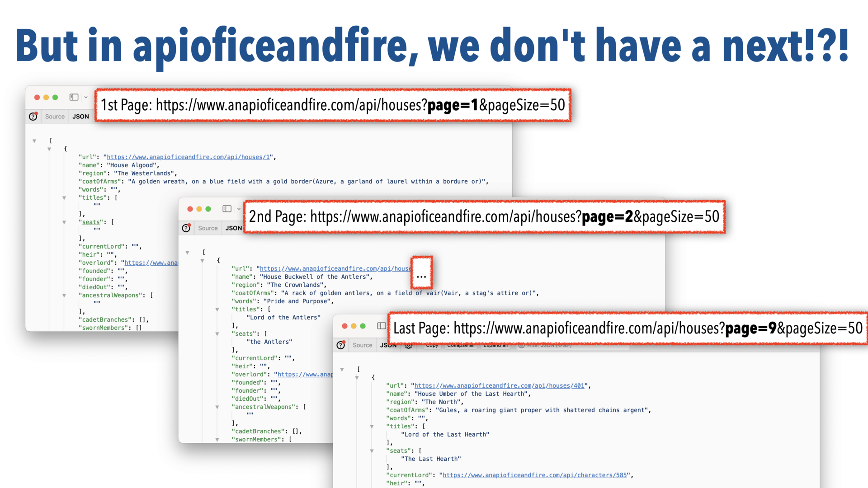Collapse the root array in Last Page window
Screen dimensions: 868x488
click(x=342, y=370)
